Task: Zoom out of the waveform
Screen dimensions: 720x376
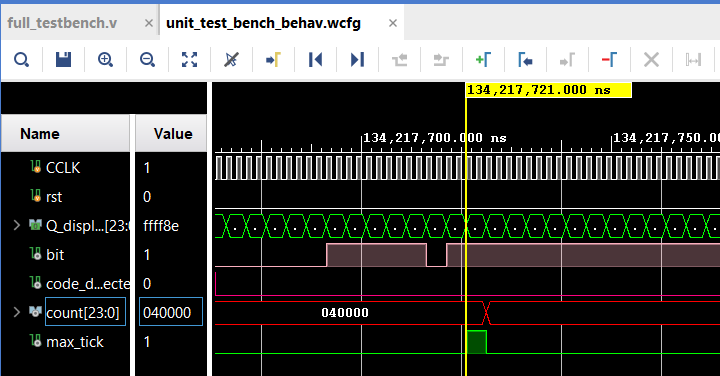Action: [x=147, y=60]
